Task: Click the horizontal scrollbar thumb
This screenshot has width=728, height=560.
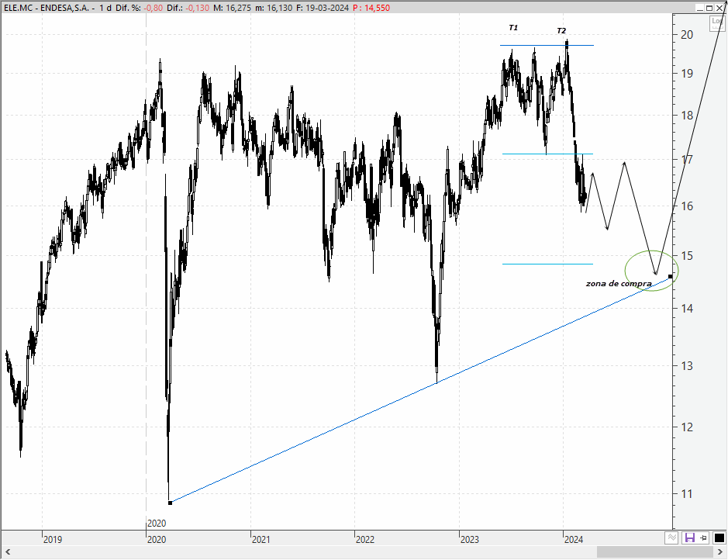Action: click(x=654, y=551)
